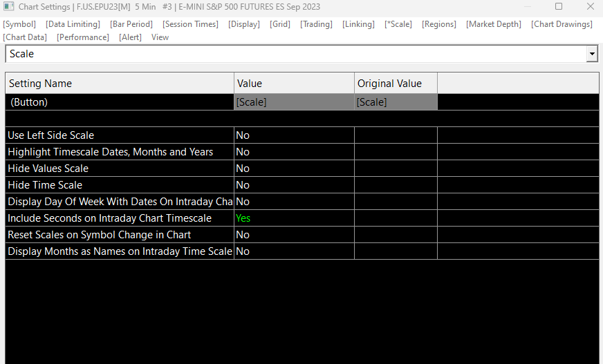603x364 pixels.
Task: Select the Use Left Side Scale row label
Action: [50, 135]
